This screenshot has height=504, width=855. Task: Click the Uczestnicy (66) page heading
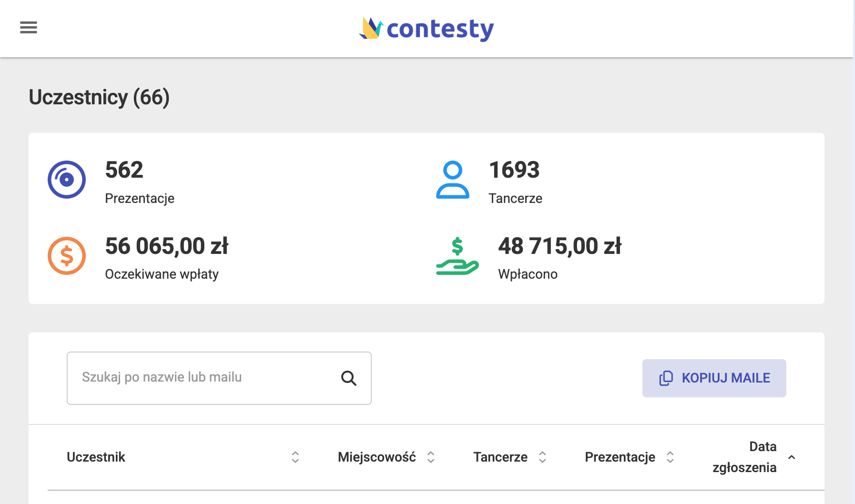99,97
